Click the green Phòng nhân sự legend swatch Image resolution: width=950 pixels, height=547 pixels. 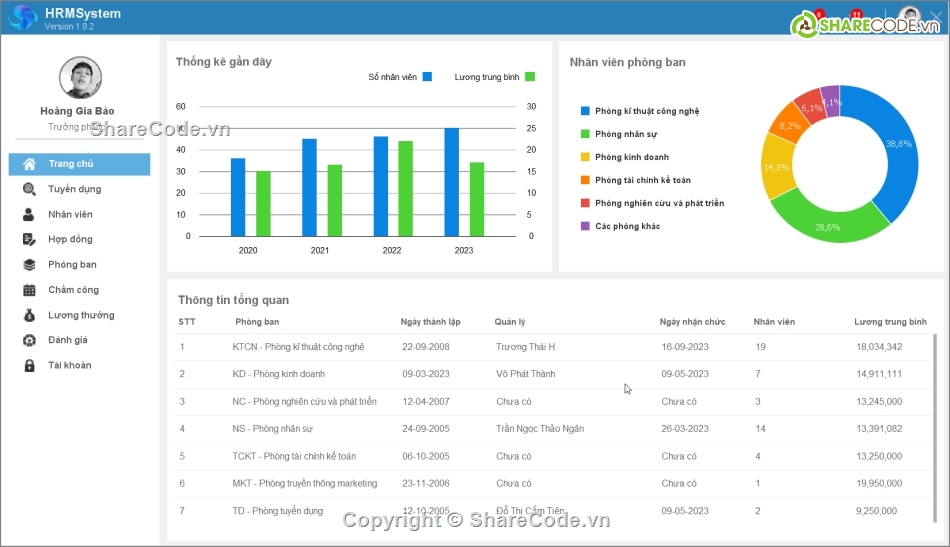pyautogui.click(x=585, y=134)
